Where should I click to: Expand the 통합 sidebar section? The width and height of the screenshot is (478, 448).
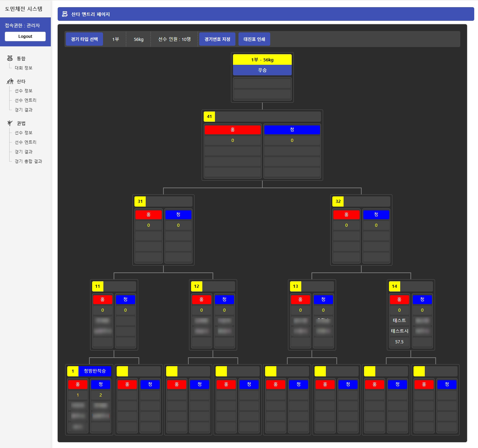(21, 59)
